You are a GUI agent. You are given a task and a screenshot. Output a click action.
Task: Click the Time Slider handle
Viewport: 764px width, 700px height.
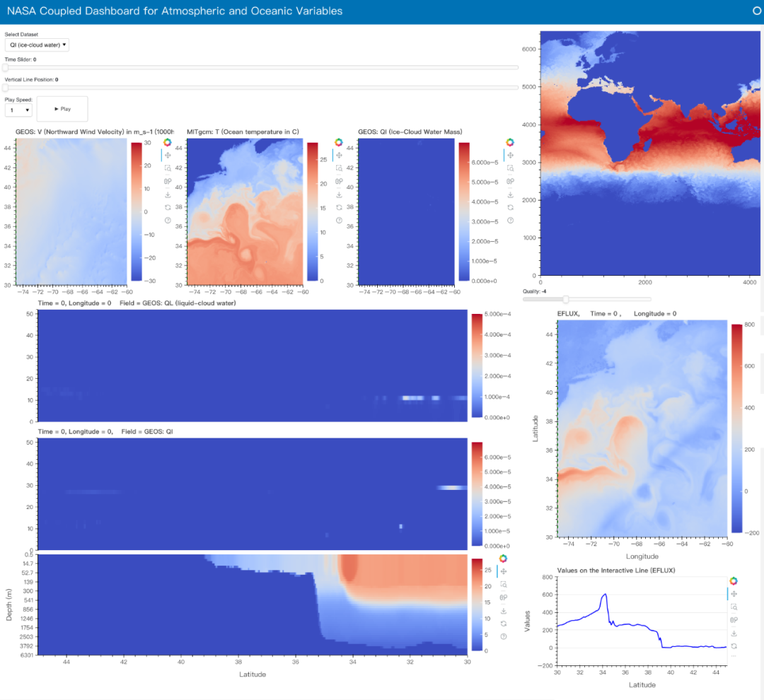tap(6, 68)
